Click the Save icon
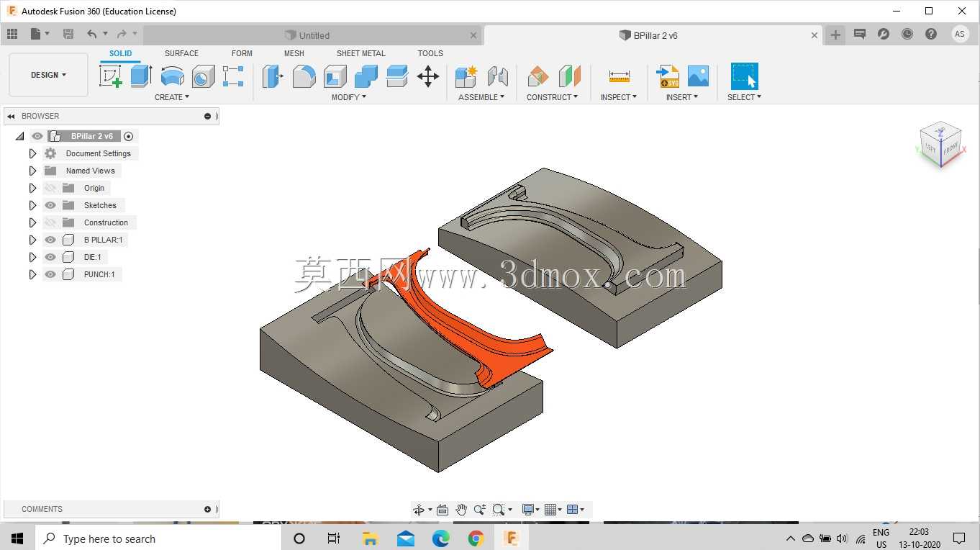 click(x=68, y=34)
